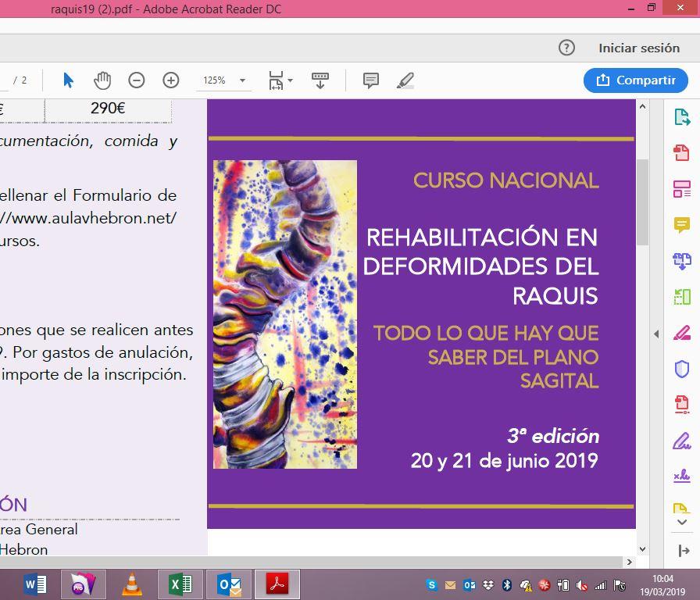Open the Protect shield tool in sidebar
Viewport: 700px width, 600px height.
point(681,369)
